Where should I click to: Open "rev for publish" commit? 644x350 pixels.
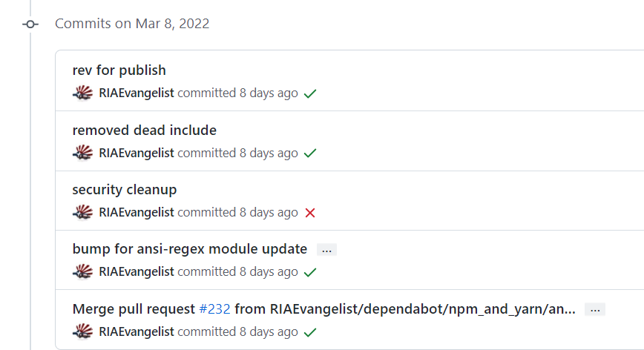tap(119, 70)
